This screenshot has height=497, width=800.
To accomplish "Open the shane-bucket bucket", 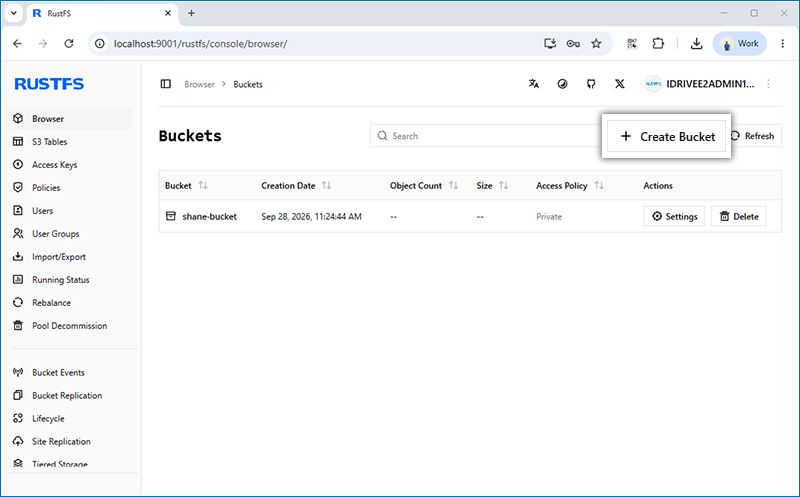I will (209, 216).
